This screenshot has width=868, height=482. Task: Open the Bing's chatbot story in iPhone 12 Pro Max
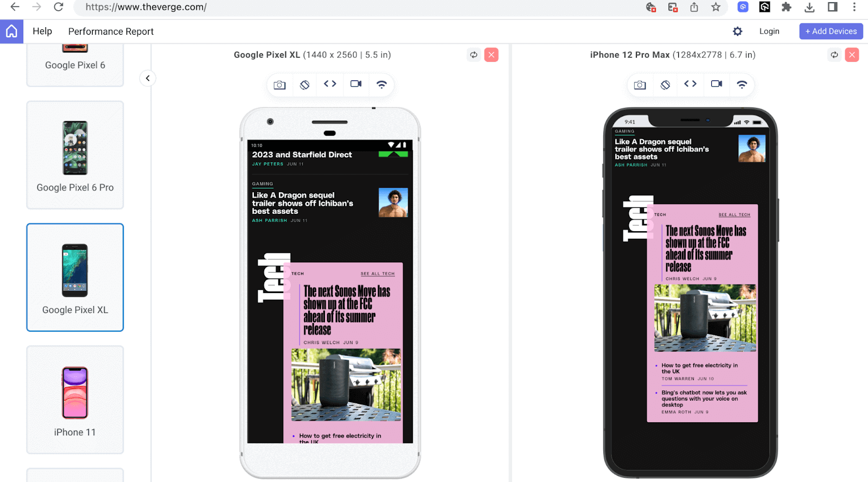tap(704, 398)
